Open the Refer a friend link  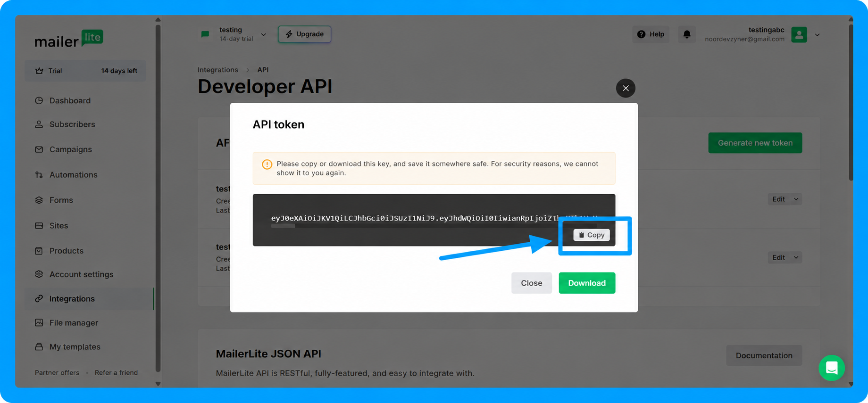[x=116, y=372]
